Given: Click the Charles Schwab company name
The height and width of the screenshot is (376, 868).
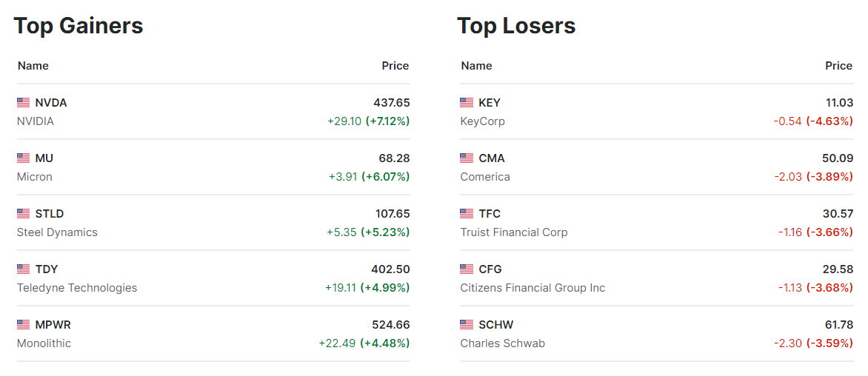Looking at the screenshot, I should click(x=502, y=343).
